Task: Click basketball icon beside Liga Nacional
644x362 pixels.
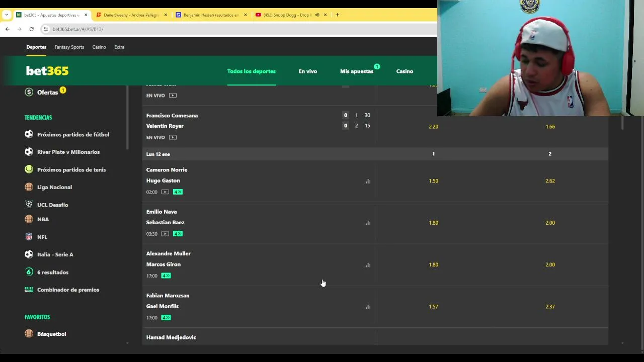Action: [x=29, y=187]
